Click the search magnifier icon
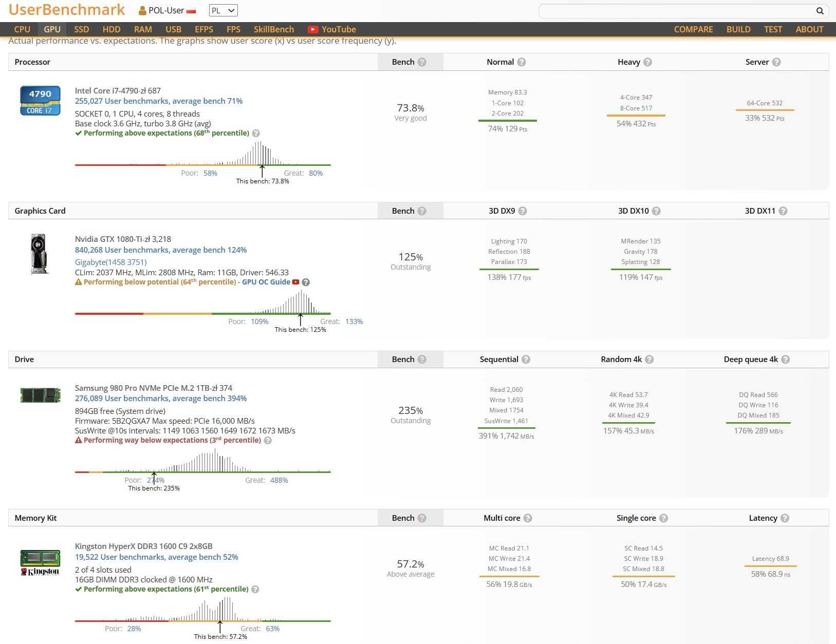This screenshot has height=644, width=836. [x=820, y=11]
